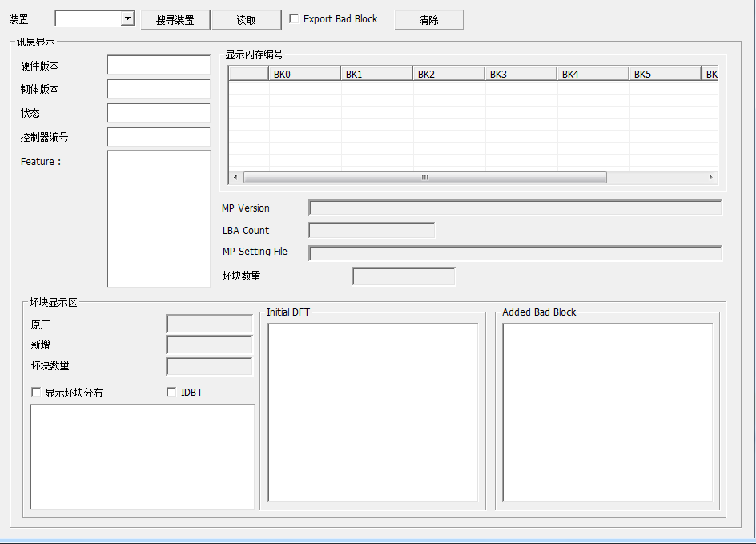The width and height of the screenshot is (756, 544).
Task: Focus the 韧体版本 input field
Action: pyautogui.click(x=159, y=89)
